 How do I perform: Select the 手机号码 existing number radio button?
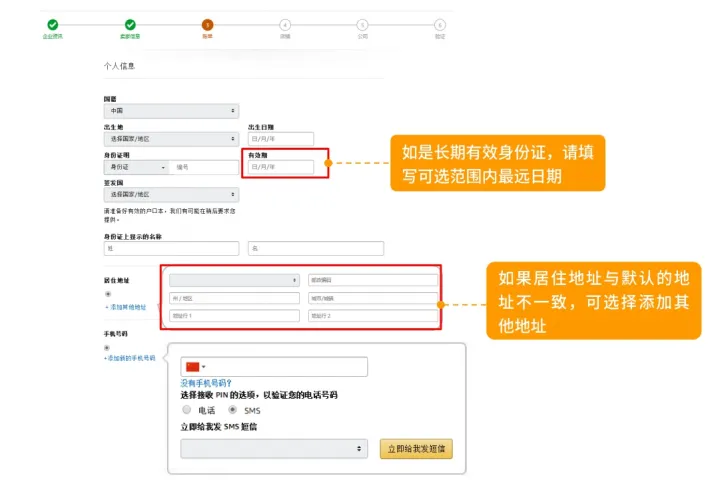point(107,348)
